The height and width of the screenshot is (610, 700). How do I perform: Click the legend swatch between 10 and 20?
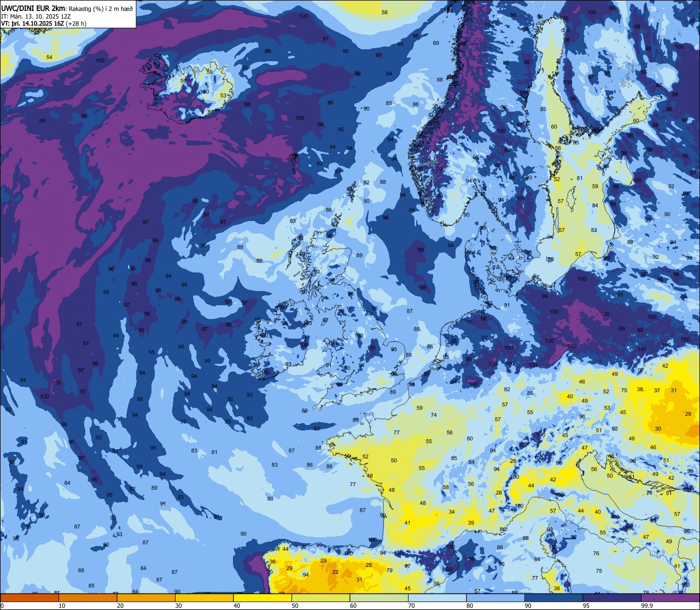click(x=87, y=597)
